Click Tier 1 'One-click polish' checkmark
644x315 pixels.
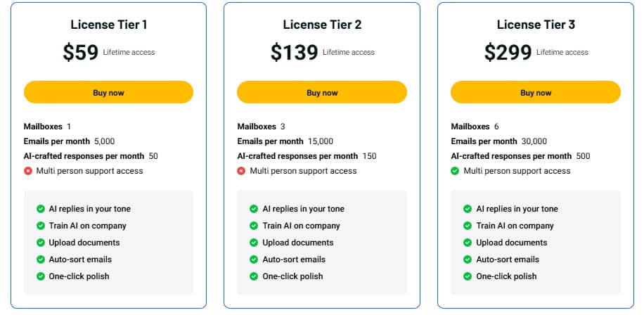pos(40,276)
